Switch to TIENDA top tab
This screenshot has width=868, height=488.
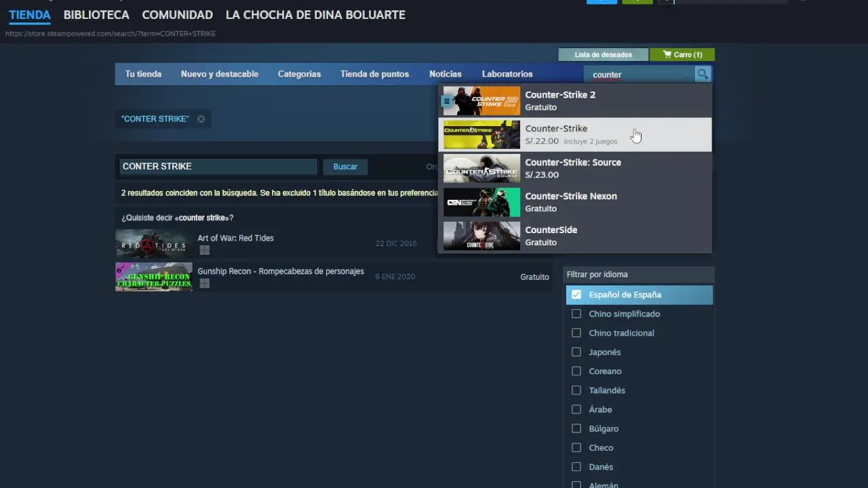(x=30, y=15)
